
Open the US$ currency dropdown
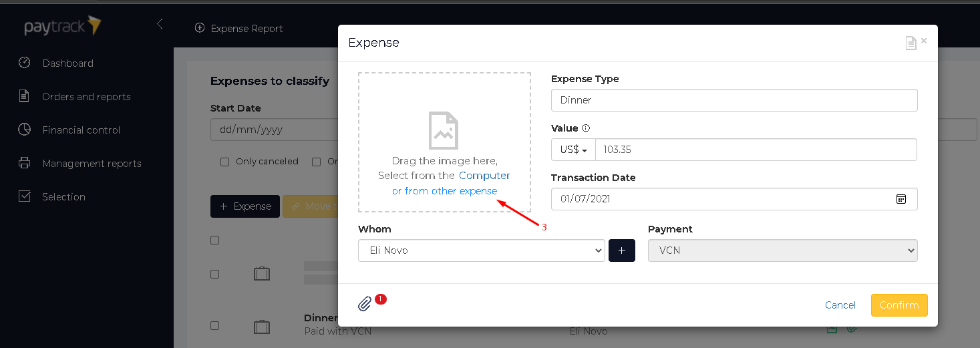573,150
